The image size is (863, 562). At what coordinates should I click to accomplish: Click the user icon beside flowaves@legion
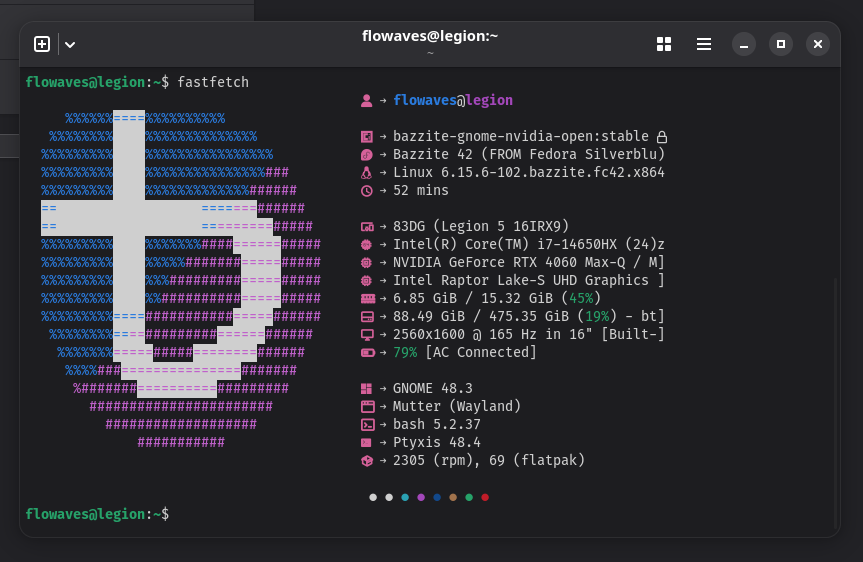click(367, 100)
